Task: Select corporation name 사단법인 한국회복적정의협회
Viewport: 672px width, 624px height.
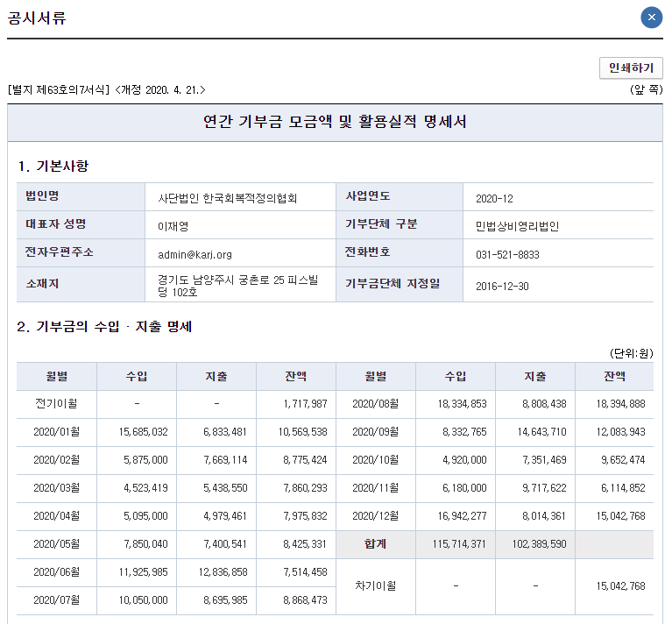Action: pos(228,198)
